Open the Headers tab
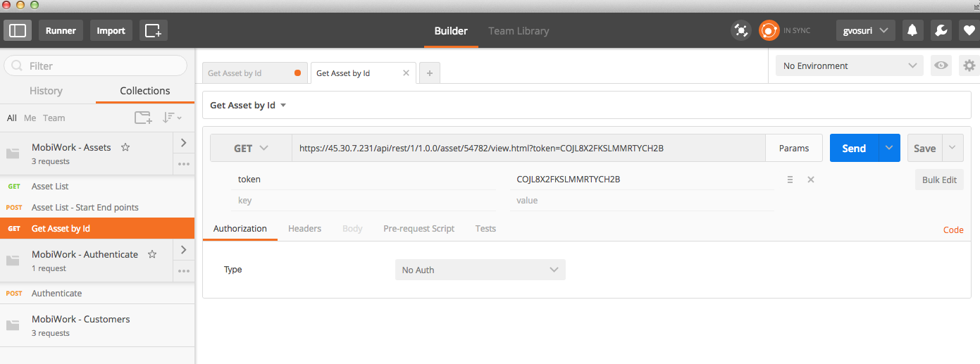 pyautogui.click(x=304, y=228)
